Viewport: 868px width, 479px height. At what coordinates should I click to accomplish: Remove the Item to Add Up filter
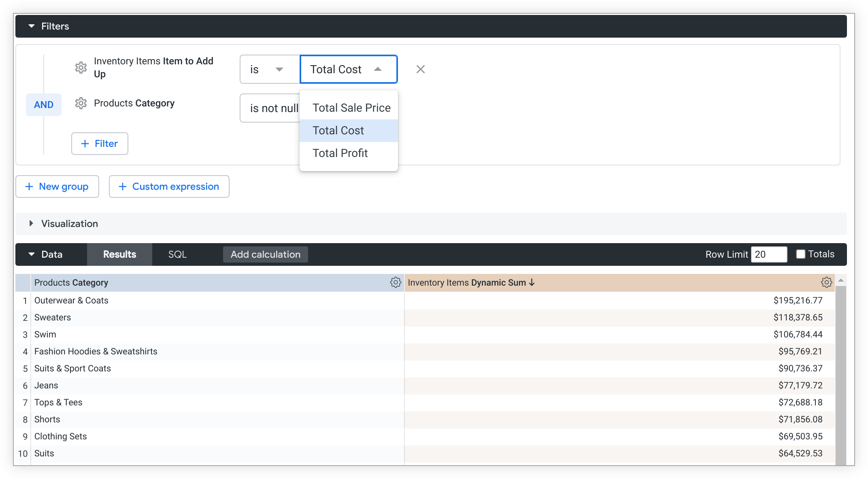coord(420,69)
